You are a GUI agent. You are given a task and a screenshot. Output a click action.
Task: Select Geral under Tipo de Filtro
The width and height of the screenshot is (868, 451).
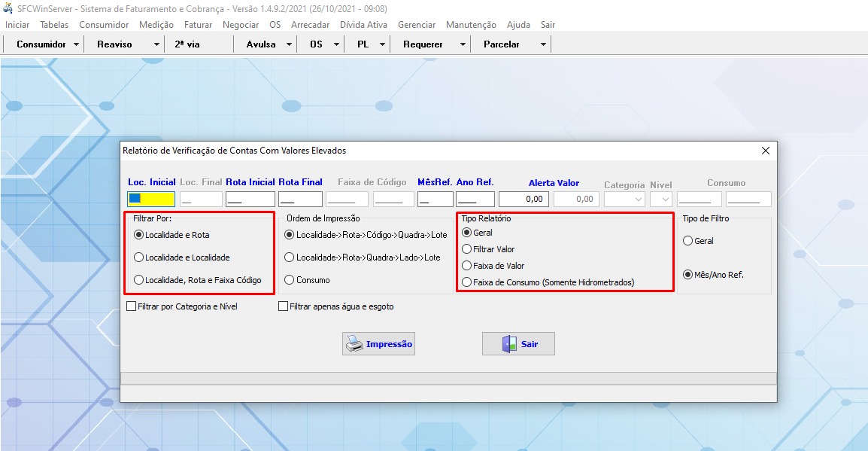pos(687,241)
